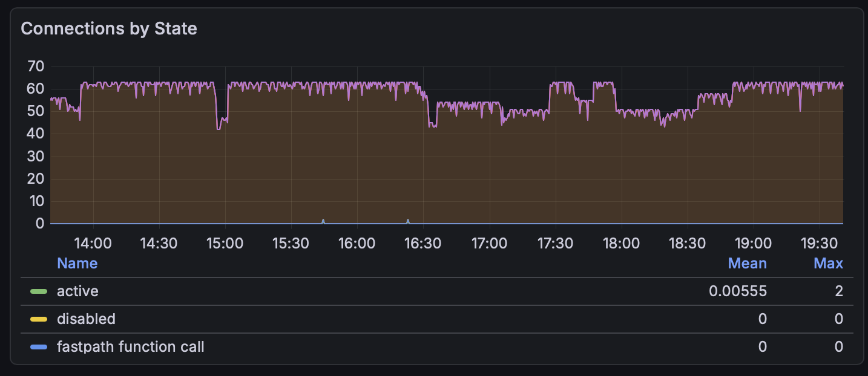Click the 17:30 label on the time axis
Viewport: 868px width, 376px height.
tap(555, 244)
